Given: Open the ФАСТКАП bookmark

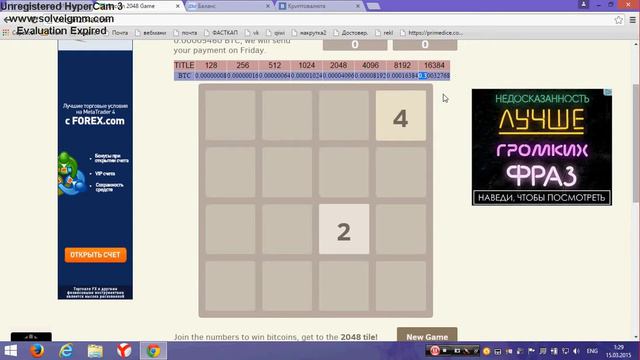Looking at the screenshot, I should (x=220, y=33).
